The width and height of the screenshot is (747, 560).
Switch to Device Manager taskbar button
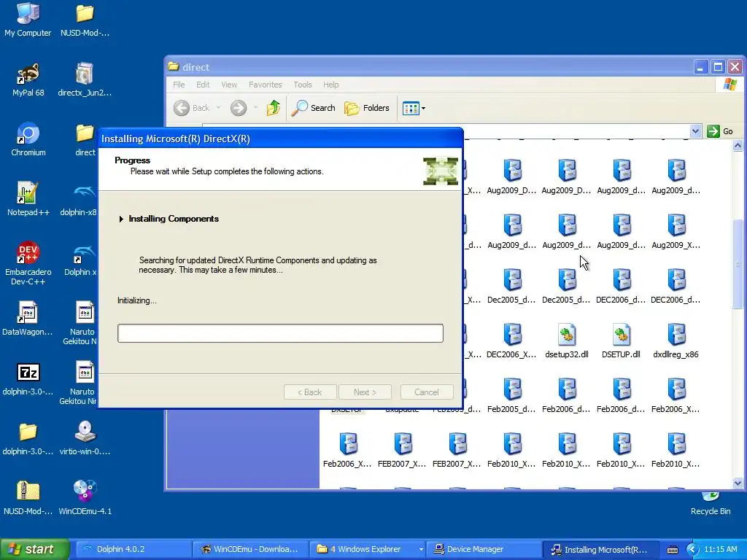[484, 550]
